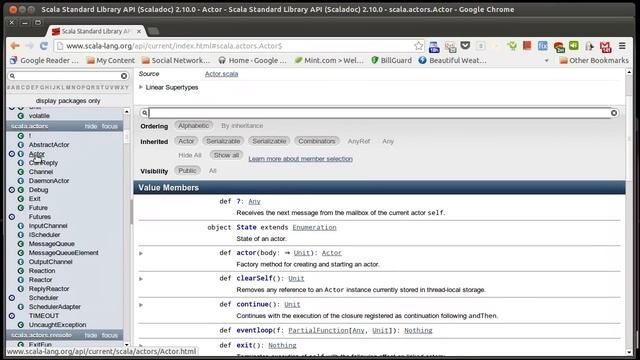Click into the member filter input
The image size is (640, 360).
click(379, 113)
